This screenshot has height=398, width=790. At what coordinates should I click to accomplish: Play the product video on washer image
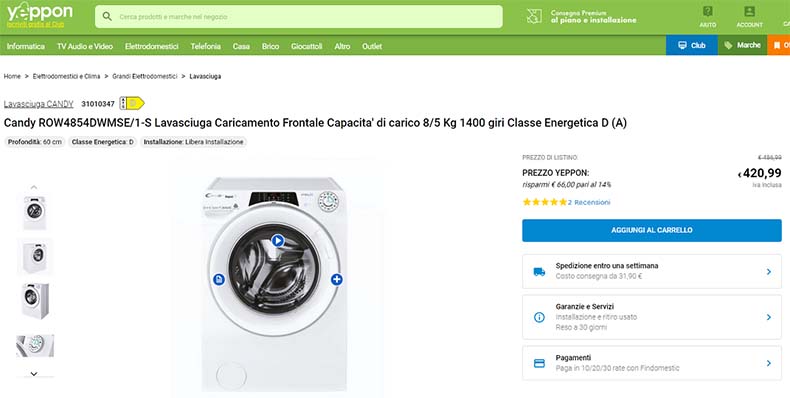(278, 241)
